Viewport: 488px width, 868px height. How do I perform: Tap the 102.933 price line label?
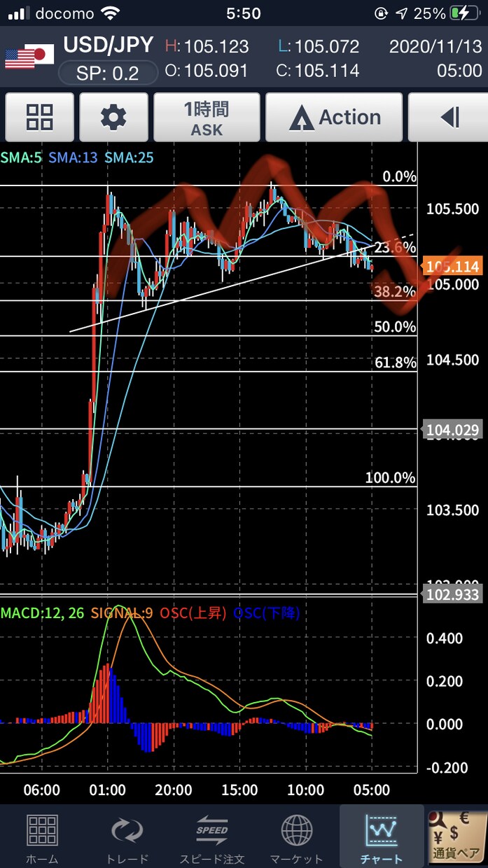452,595
